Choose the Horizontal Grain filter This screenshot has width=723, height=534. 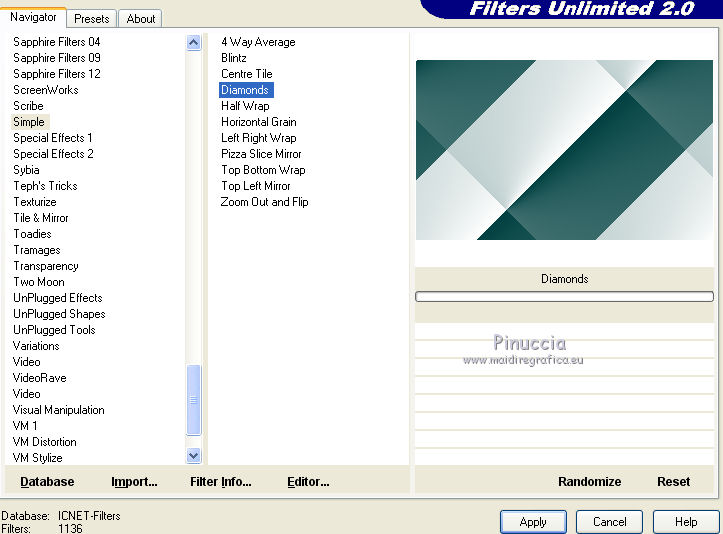(259, 122)
